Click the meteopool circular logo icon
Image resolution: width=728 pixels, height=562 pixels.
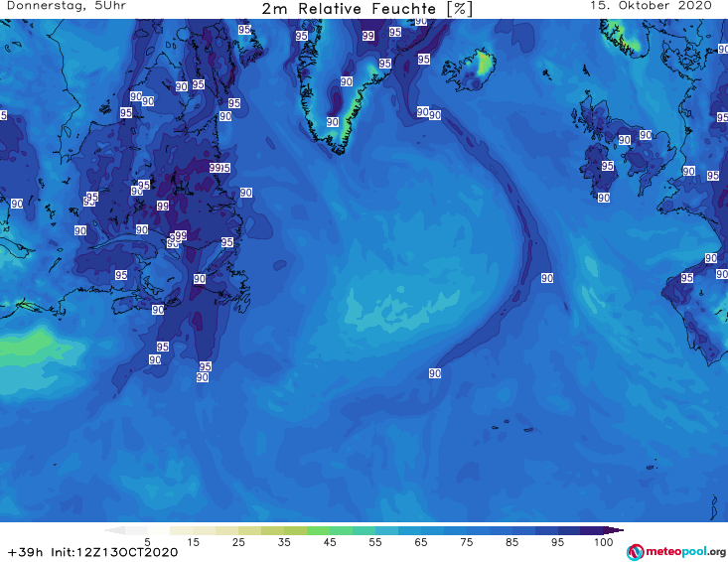pos(635,552)
